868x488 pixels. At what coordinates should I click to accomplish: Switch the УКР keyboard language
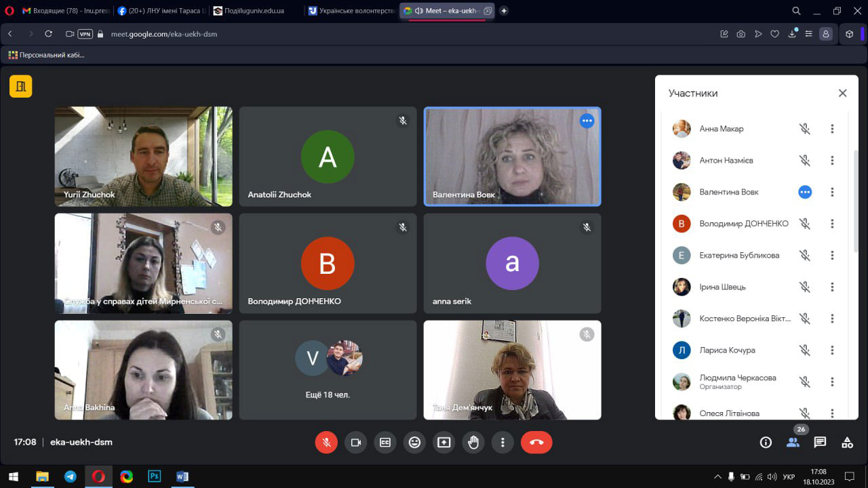(x=789, y=476)
